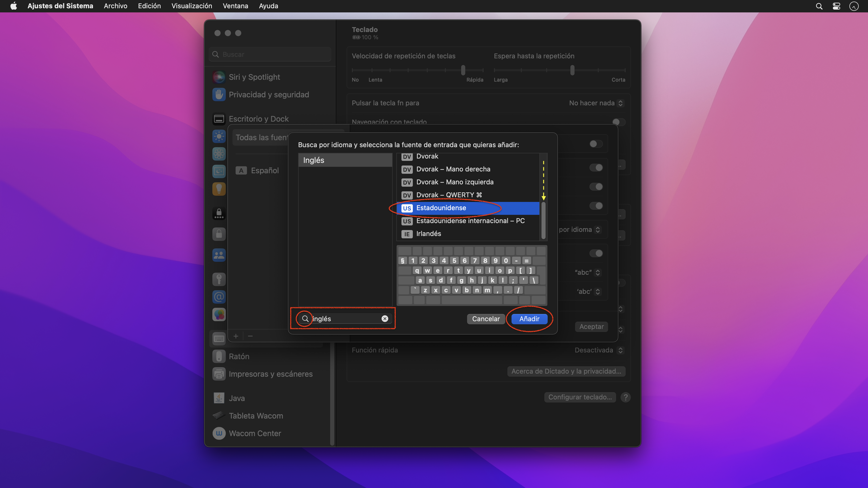Image resolution: width=868 pixels, height=488 pixels.
Task: Open Control Center in menu bar
Action: 836,6
